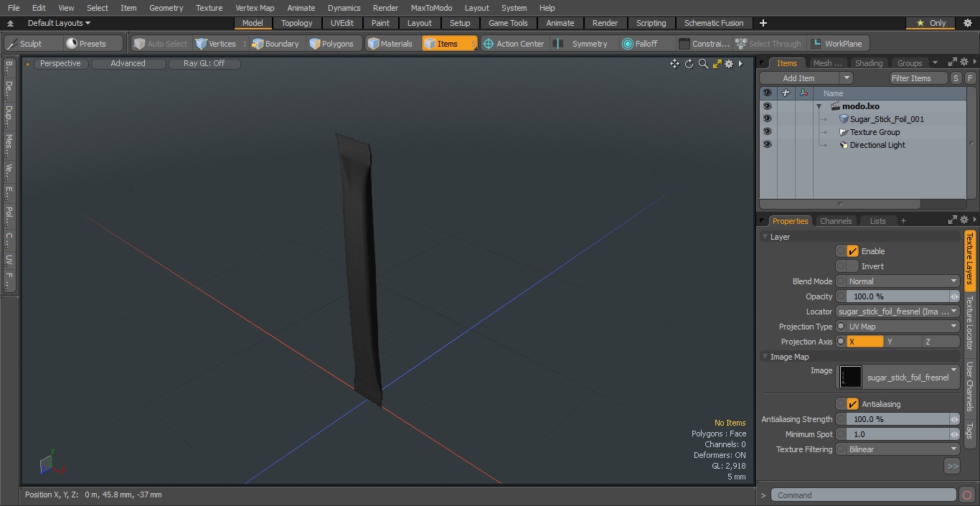The image size is (980, 506).
Task: Toggle the Enable layer checkbox
Action: tap(852, 251)
